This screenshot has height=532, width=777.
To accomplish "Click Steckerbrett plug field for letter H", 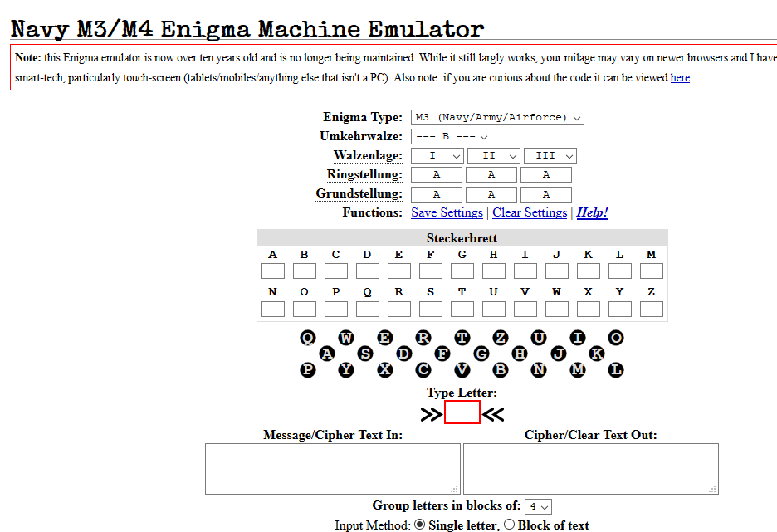I will (494, 271).
